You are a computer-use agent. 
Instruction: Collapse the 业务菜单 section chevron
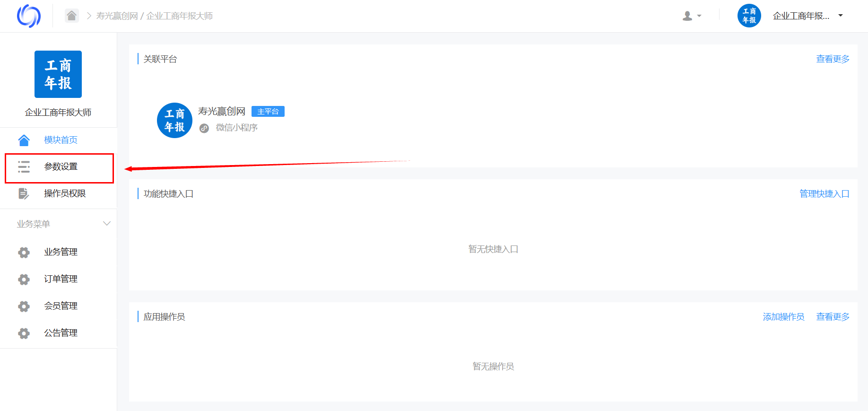pyautogui.click(x=107, y=224)
